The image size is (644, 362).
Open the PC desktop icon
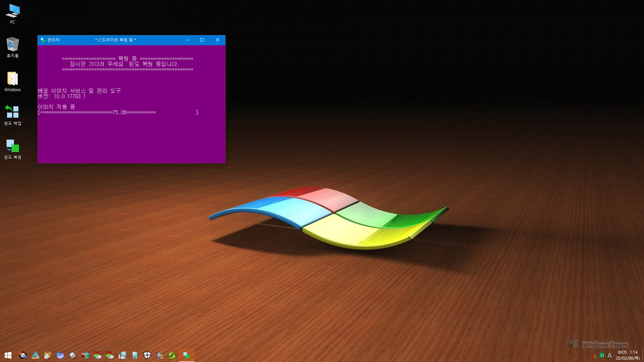(12, 14)
